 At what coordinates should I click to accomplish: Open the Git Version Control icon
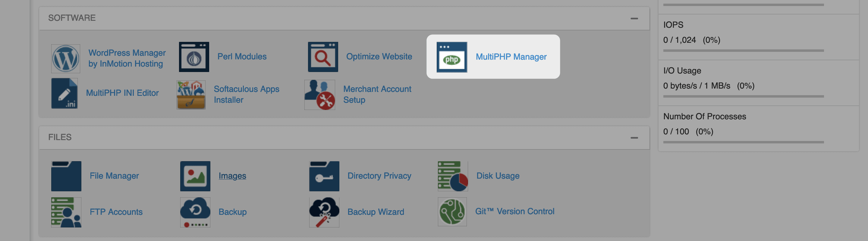452,212
